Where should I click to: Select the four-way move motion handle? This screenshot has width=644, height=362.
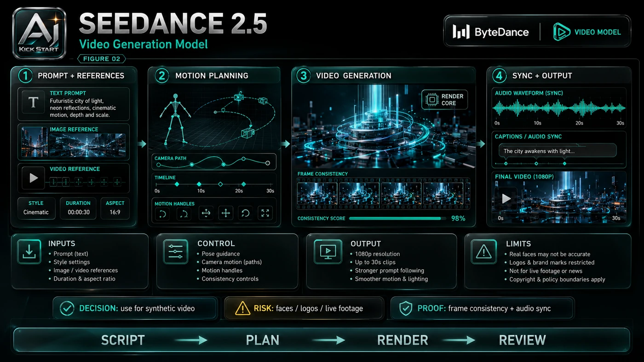click(x=226, y=213)
